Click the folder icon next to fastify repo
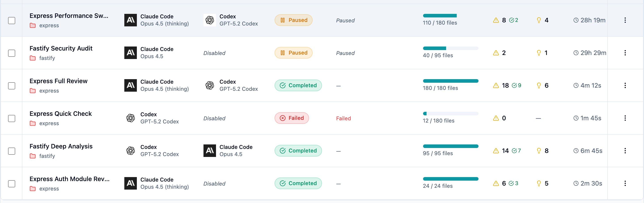This screenshot has width=644, height=203. [32, 58]
